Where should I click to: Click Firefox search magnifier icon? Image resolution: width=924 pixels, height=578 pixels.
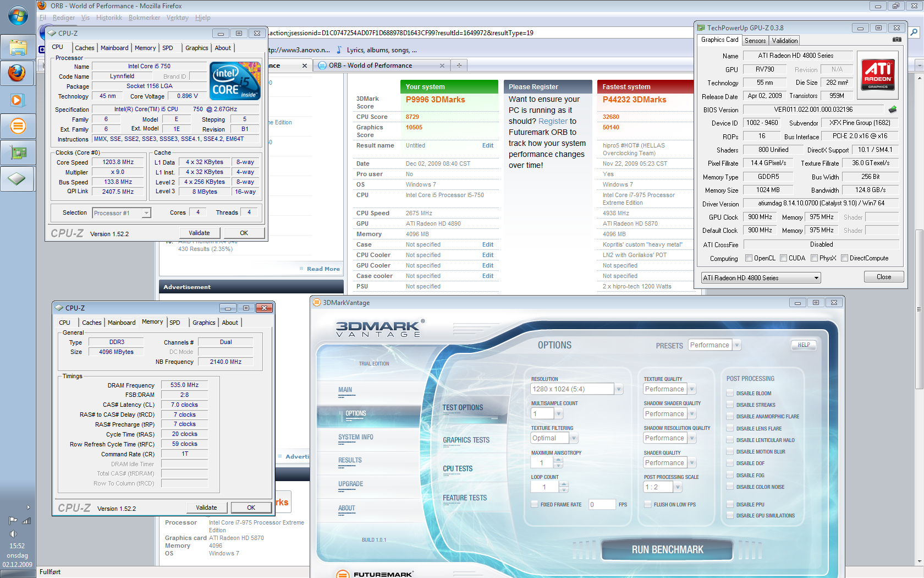point(914,32)
